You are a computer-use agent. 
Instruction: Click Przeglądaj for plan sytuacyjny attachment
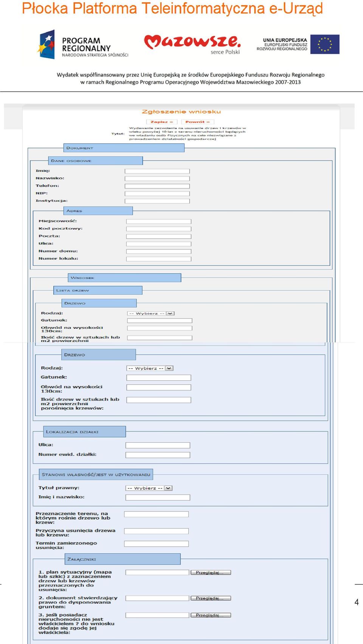tap(211, 573)
